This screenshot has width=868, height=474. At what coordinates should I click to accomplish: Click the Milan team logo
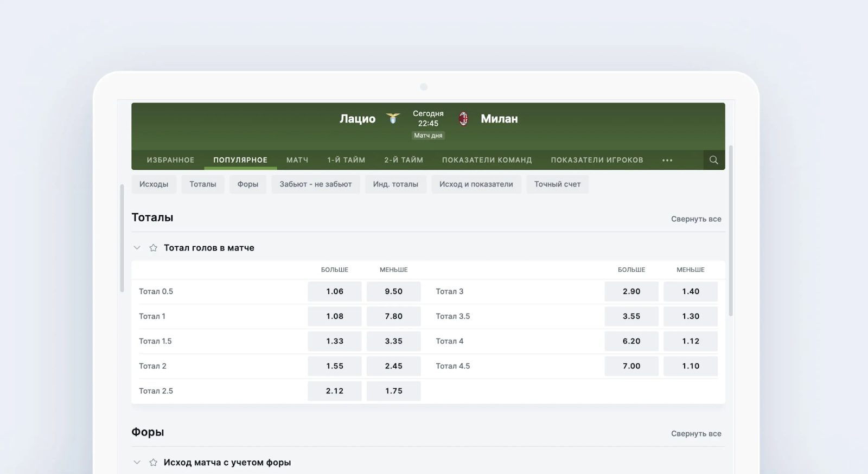(463, 118)
